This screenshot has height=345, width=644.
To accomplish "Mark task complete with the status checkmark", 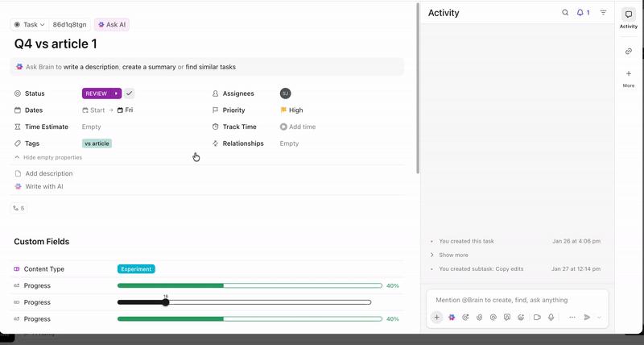I will click(129, 94).
